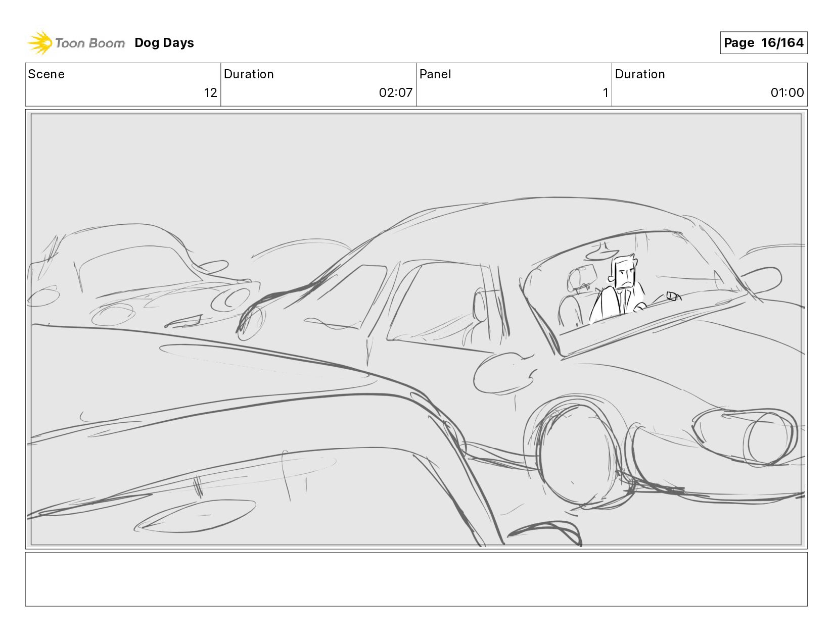Click the empty notes box below the panel
Image resolution: width=834 pixels, height=644 pixels.
[416, 579]
